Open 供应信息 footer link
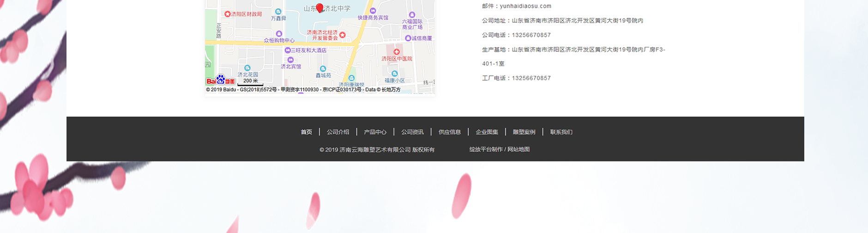The height and width of the screenshot is (233, 868). click(450, 132)
